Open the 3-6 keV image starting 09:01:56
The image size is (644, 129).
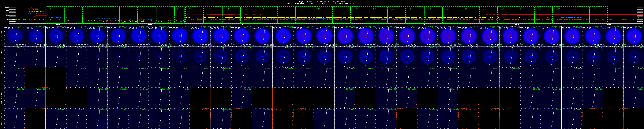(x=283, y=36)
